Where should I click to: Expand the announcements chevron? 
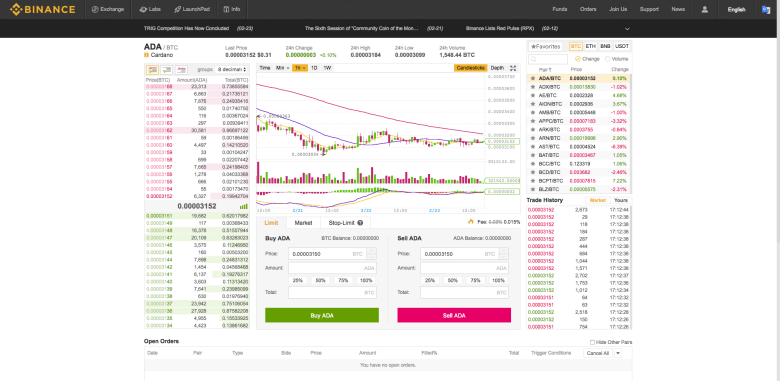point(627,29)
